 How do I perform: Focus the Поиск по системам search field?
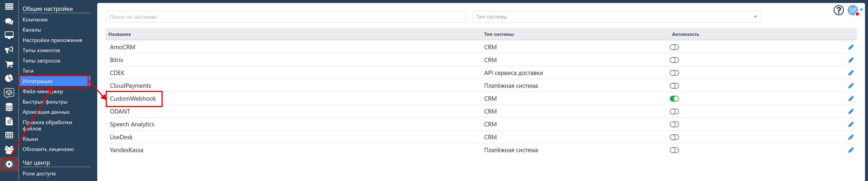click(x=286, y=17)
